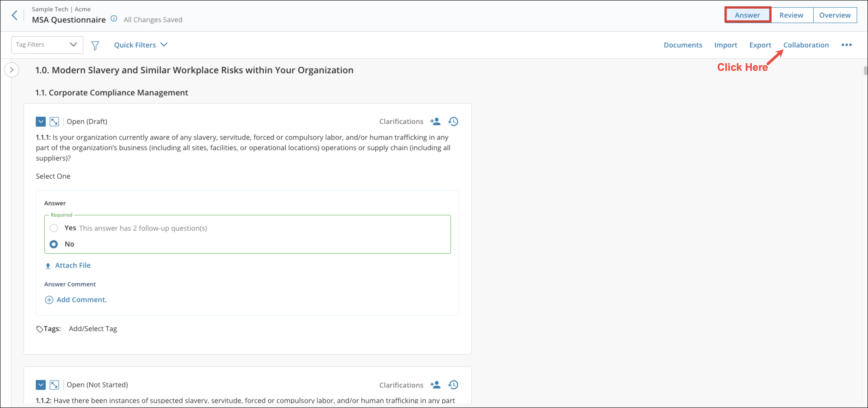Open the filter funnel icon
Screen dimensions: 868x408
click(x=95, y=45)
